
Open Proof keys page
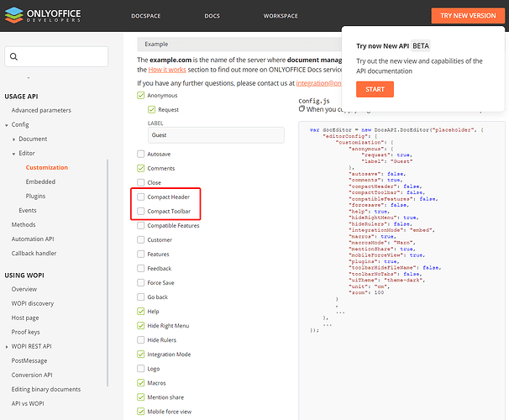[x=26, y=332]
